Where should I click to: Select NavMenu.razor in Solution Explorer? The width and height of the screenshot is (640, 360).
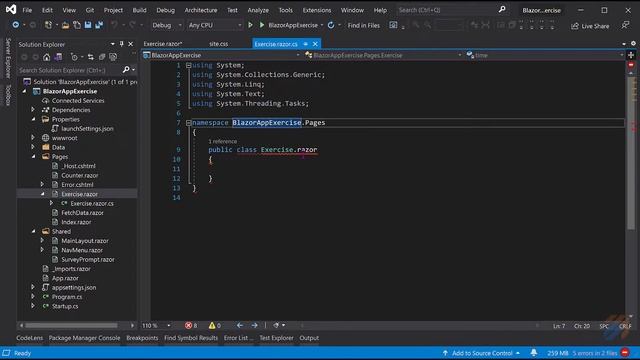coord(82,250)
